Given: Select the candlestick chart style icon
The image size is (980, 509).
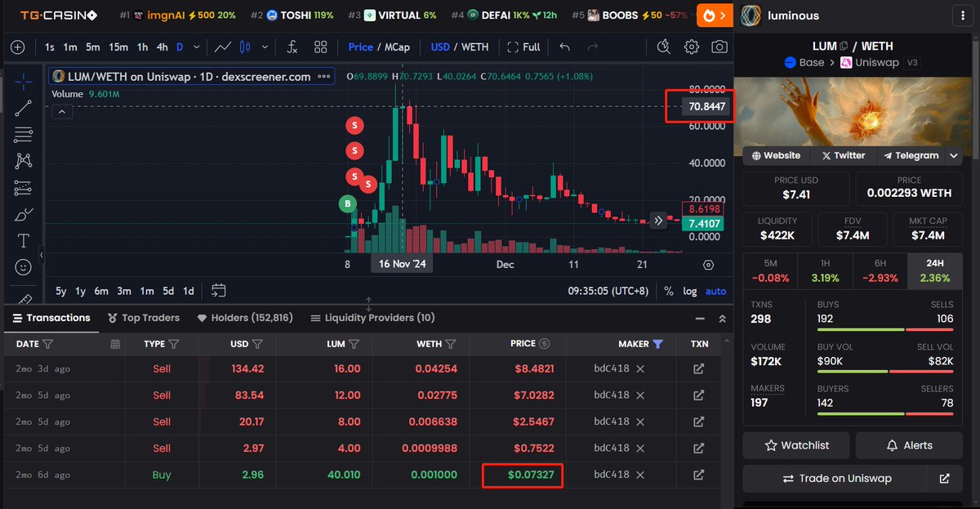Looking at the screenshot, I should 243,47.
